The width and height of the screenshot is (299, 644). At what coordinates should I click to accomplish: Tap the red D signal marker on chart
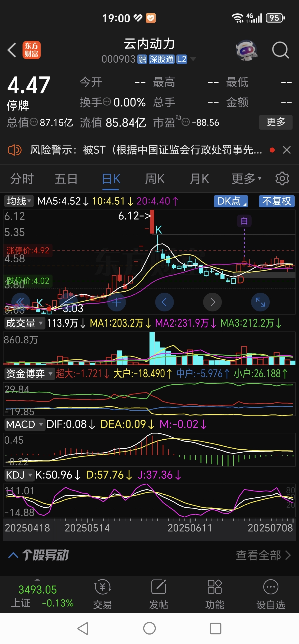click(240, 279)
